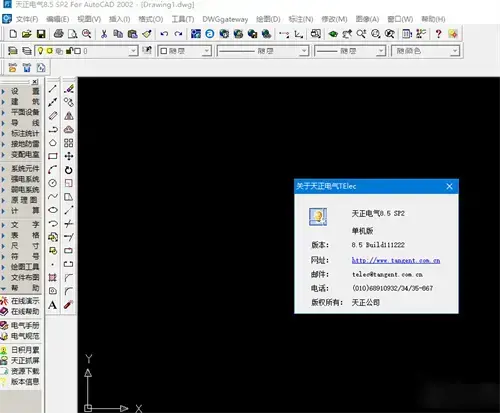Screen dimensions: 500x413
Task: Open the tangent.com.cn website link
Action: point(396,260)
